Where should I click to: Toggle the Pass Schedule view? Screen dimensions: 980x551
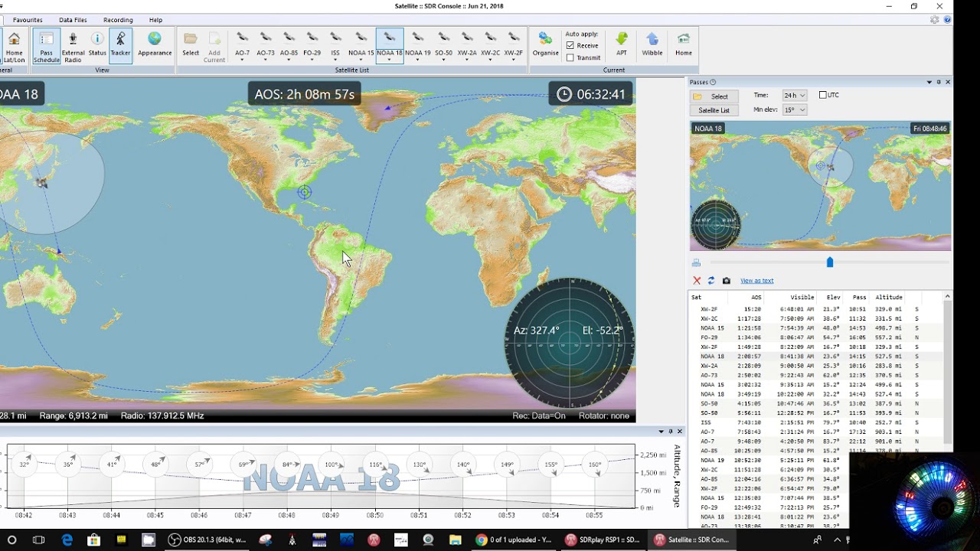click(47, 47)
